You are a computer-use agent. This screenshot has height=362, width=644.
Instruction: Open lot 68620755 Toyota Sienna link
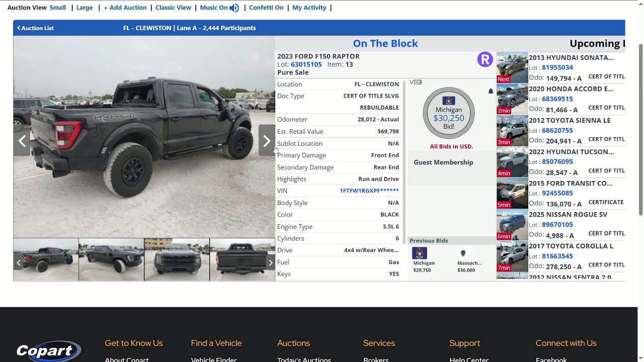pos(557,130)
